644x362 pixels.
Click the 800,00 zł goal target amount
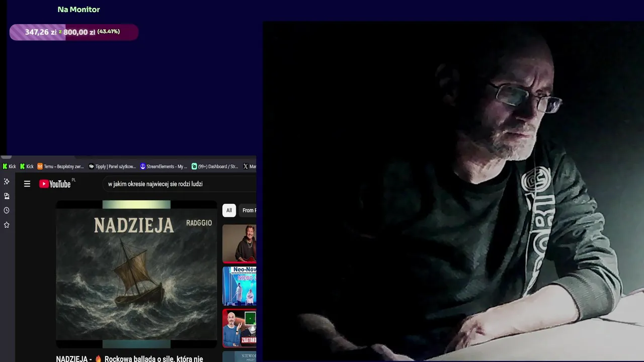[x=79, y=32]
